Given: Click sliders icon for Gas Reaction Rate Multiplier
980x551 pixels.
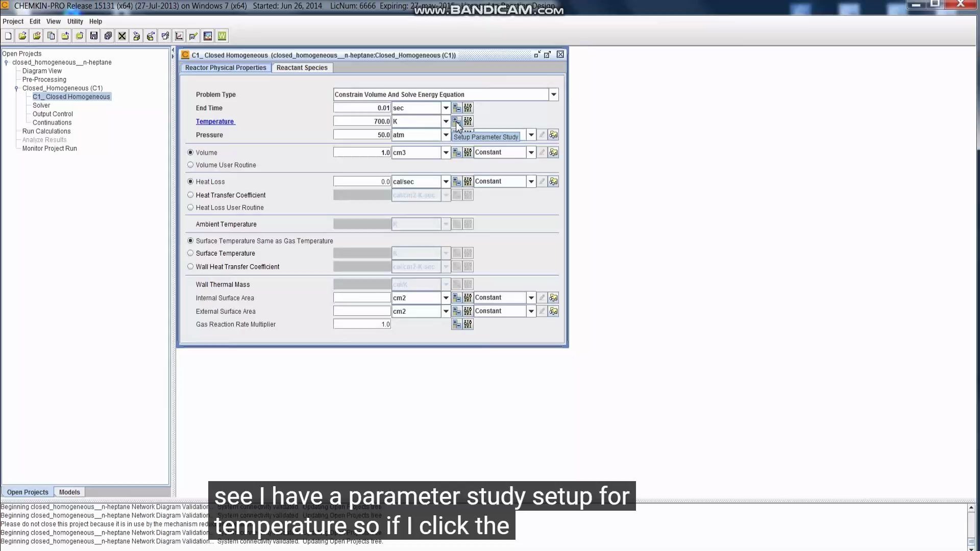Looking at the screenshot, I should click(x=468, y=324).
